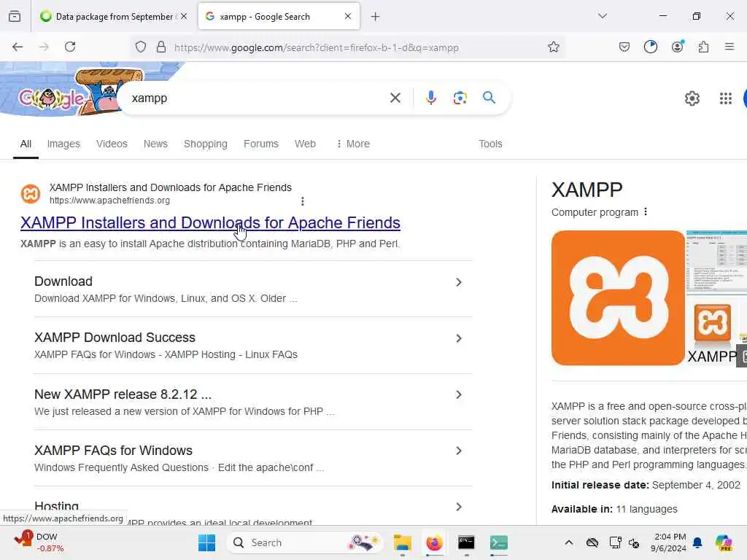Open the search Tools options

(490, 144)
